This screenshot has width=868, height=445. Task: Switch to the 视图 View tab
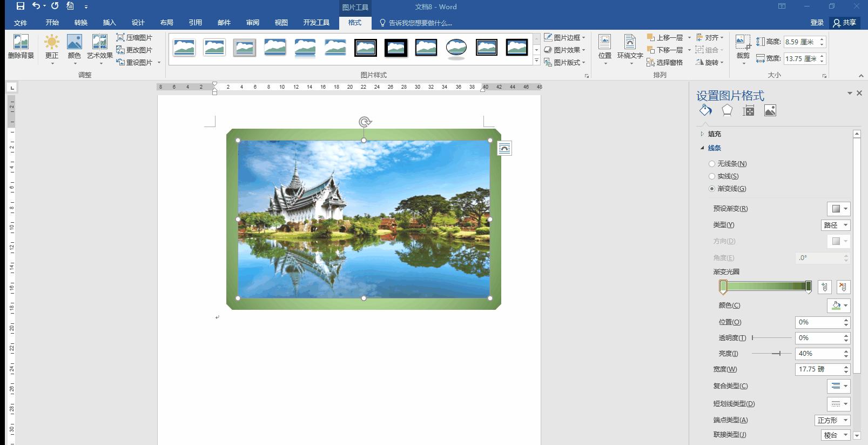(281, 23)
